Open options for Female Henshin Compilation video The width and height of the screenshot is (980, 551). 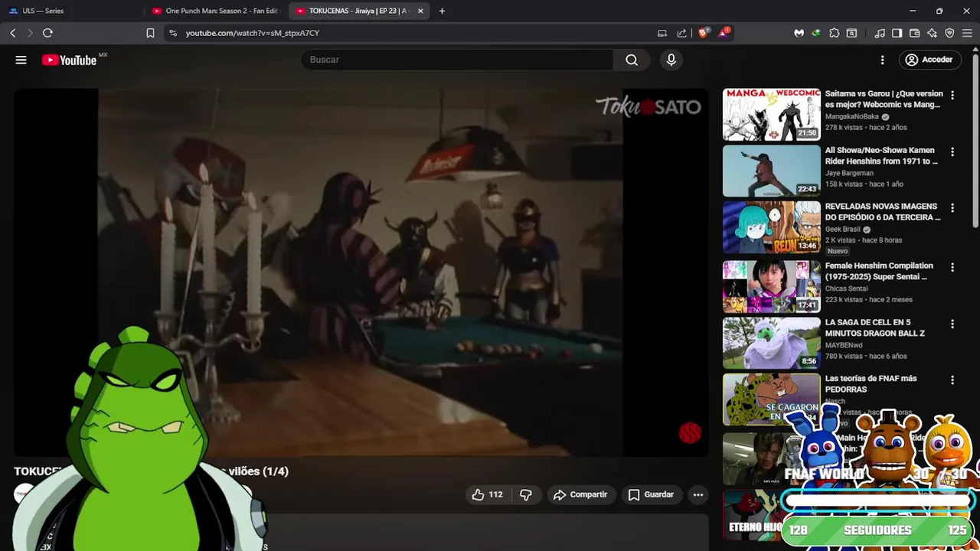(x=952, y=268)
